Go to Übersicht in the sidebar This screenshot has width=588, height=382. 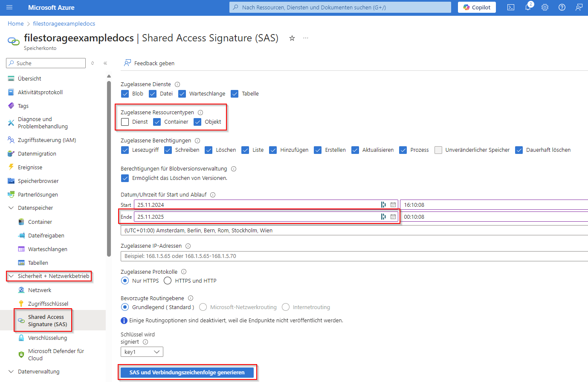[x=29, y=78]
